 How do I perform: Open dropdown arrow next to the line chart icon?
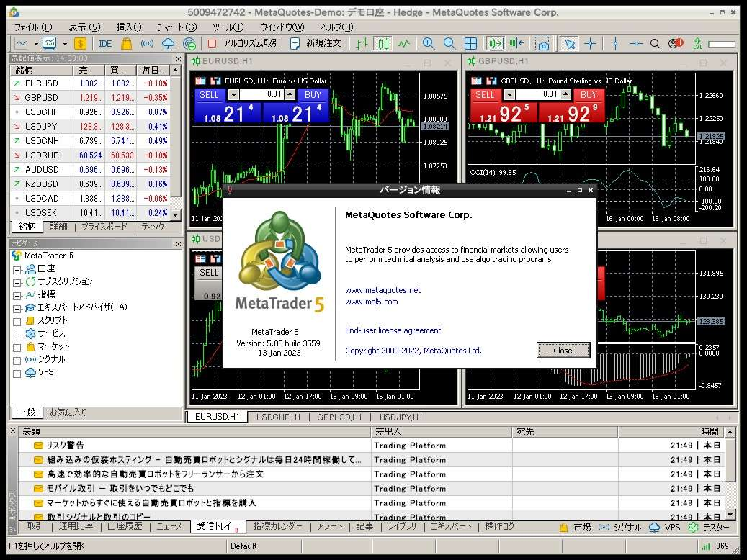point(36,44)
